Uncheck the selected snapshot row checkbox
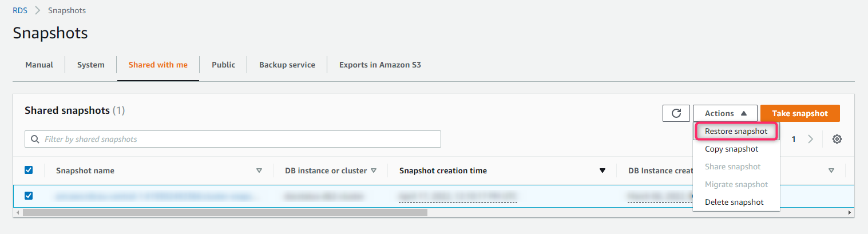The width and height of the screenshot is (868, 234). [29, 196]
